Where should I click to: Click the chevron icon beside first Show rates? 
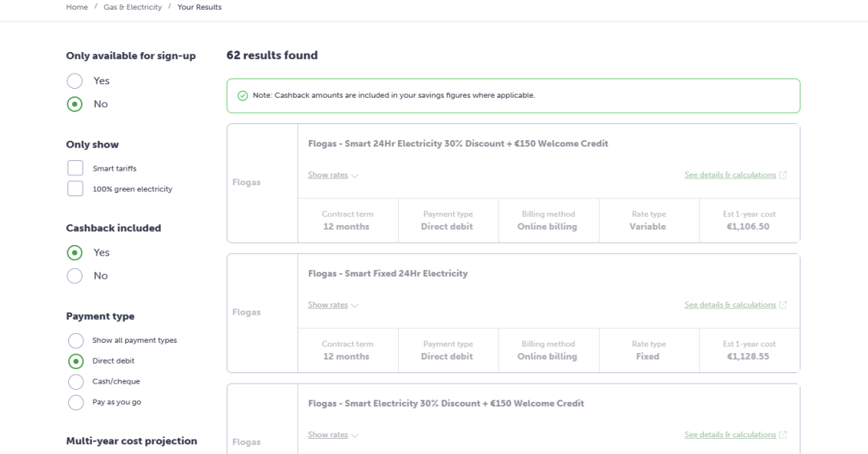click(x=354, y=175)
